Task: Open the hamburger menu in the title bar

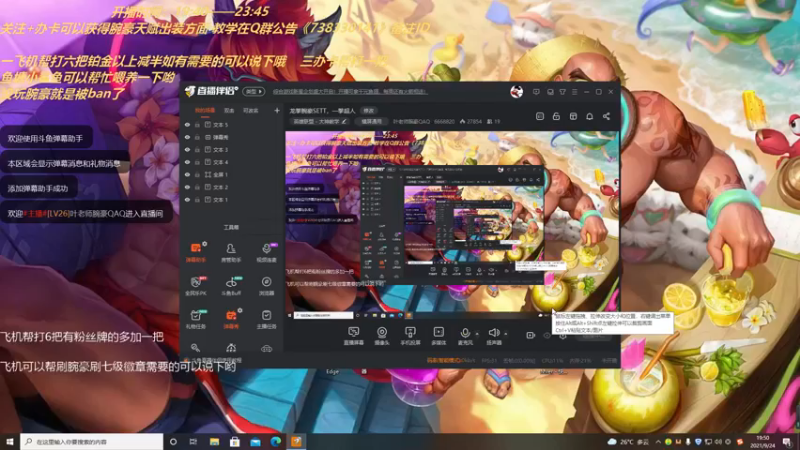Action: point(574,92)
